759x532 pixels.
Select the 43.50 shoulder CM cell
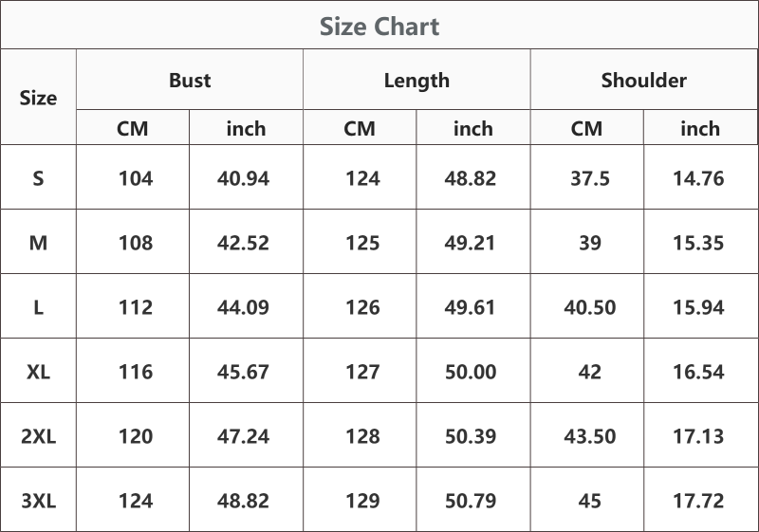tap(589, 436)
